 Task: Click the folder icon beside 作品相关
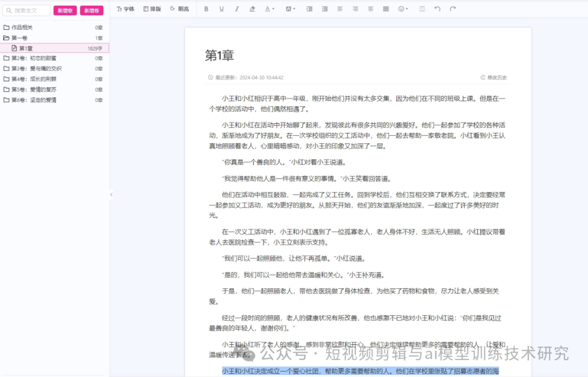point(7,27)
